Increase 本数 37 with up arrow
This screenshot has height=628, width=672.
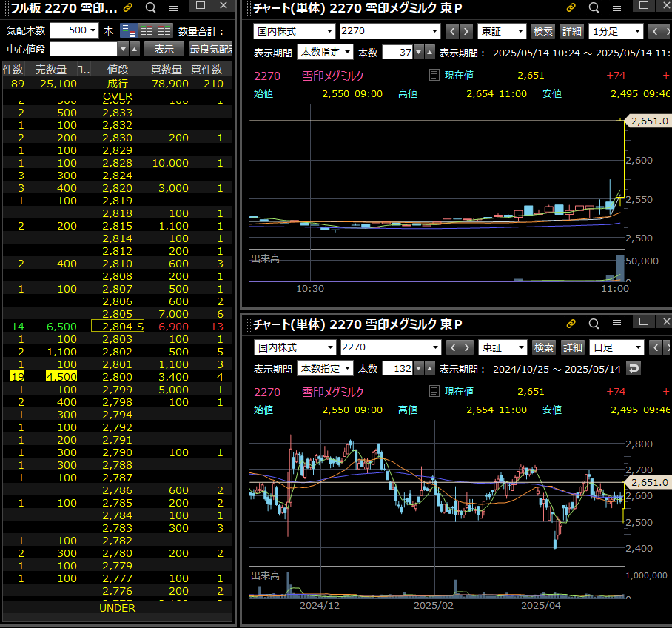click(x=429, y=53)
